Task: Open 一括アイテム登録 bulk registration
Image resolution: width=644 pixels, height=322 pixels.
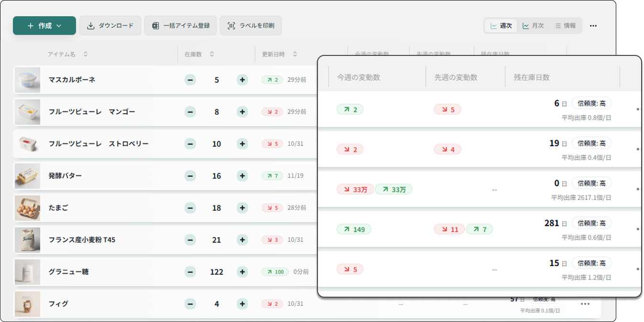Action: point(180,26)
